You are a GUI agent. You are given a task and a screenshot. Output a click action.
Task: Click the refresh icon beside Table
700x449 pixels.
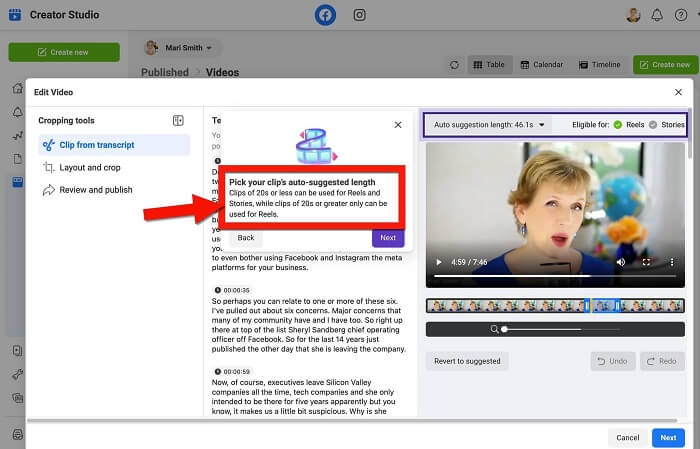(x=454, y=65)
